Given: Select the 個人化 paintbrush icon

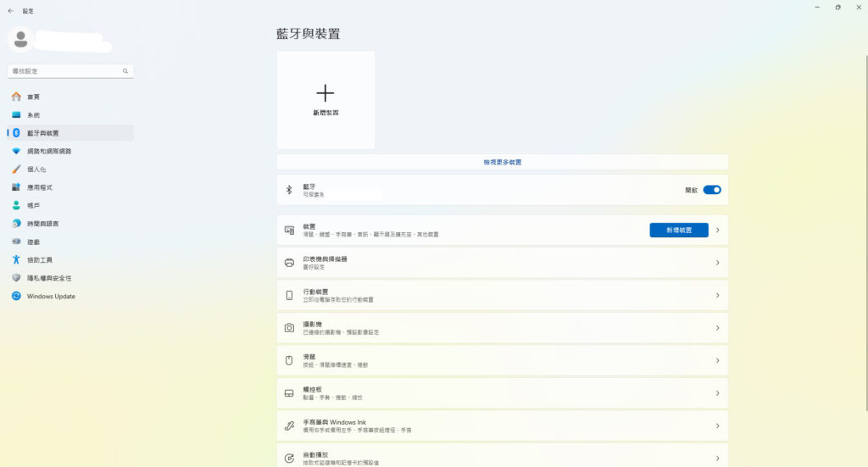Looking at the screenshot, I should [x=16, y=170].
